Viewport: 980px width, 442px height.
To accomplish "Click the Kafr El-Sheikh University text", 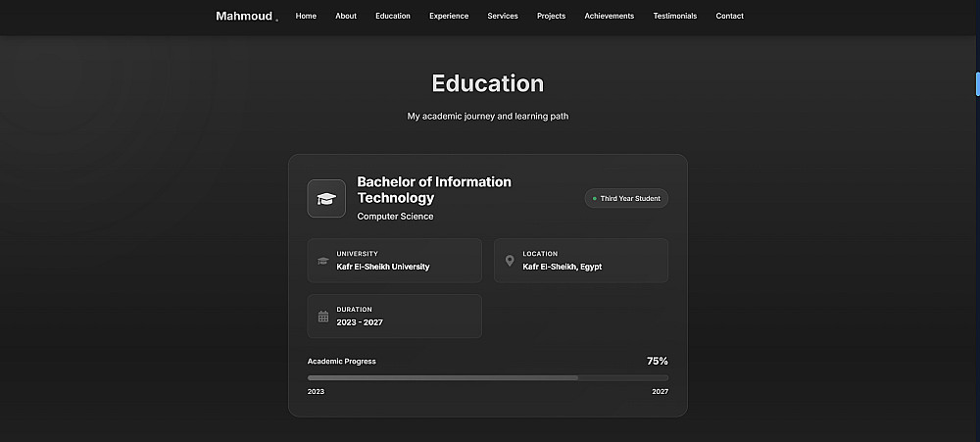I will tap(382, 267).
